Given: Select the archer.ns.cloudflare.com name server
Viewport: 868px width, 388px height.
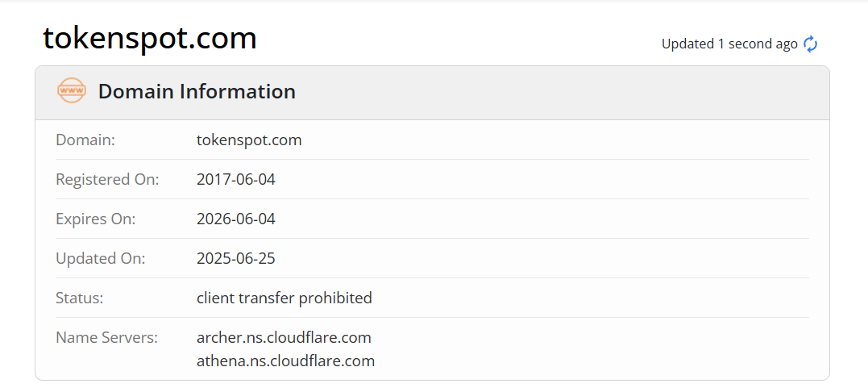Looking at the screenshot, I should pos(284,337).
